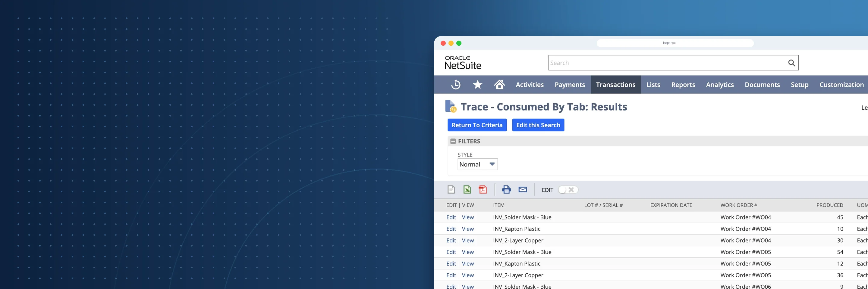
Task: Open the Analytics menu
Action: (720, 85)
